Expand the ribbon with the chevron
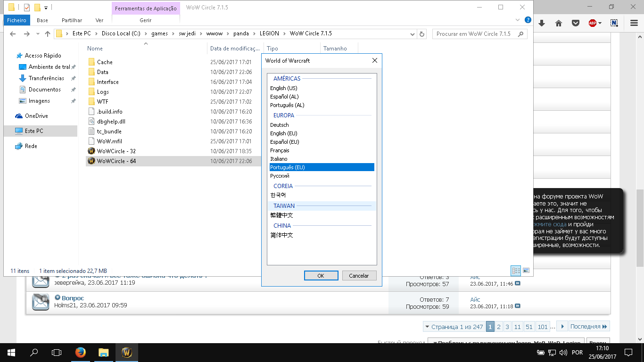Image resolution: width=644 pixels, height=362 pixels. pos(518,20)
